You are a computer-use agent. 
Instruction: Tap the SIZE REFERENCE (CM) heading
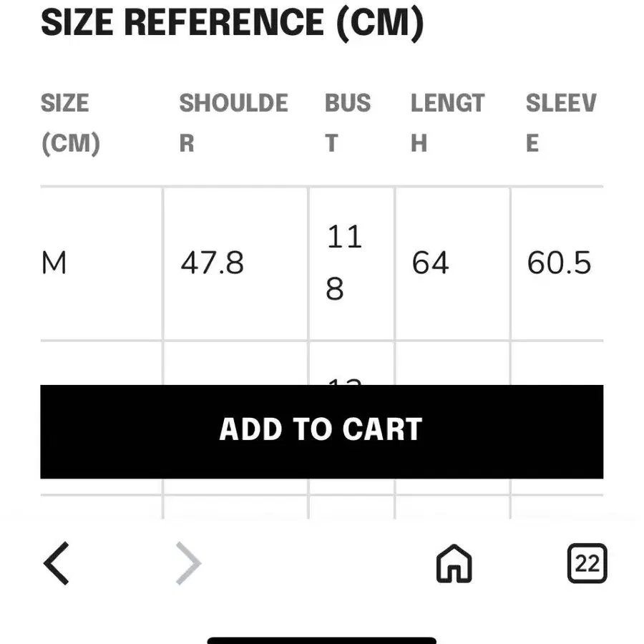pos(232,23)
